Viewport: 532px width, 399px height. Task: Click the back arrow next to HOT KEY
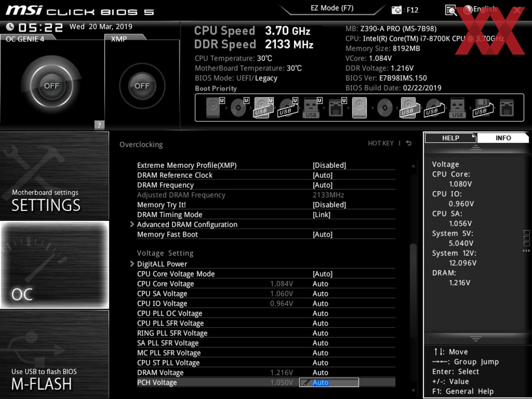[x=408, y=143]
